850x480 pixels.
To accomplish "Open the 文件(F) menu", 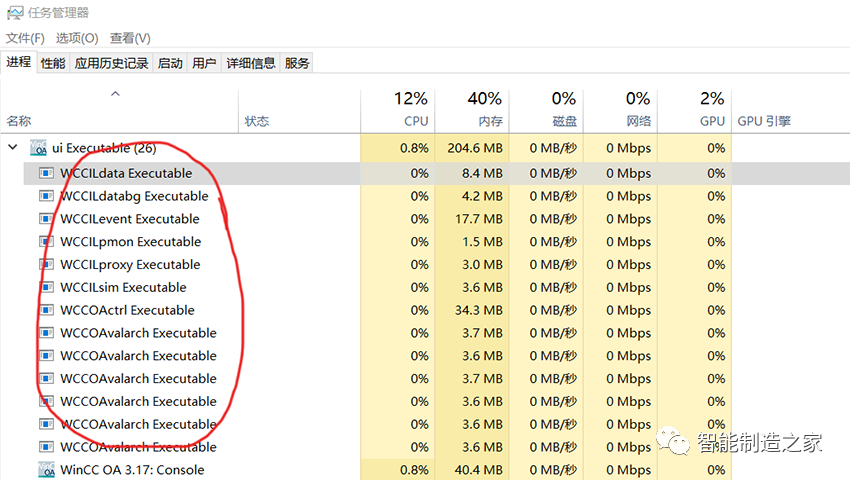I will click(x=25, y=38).
